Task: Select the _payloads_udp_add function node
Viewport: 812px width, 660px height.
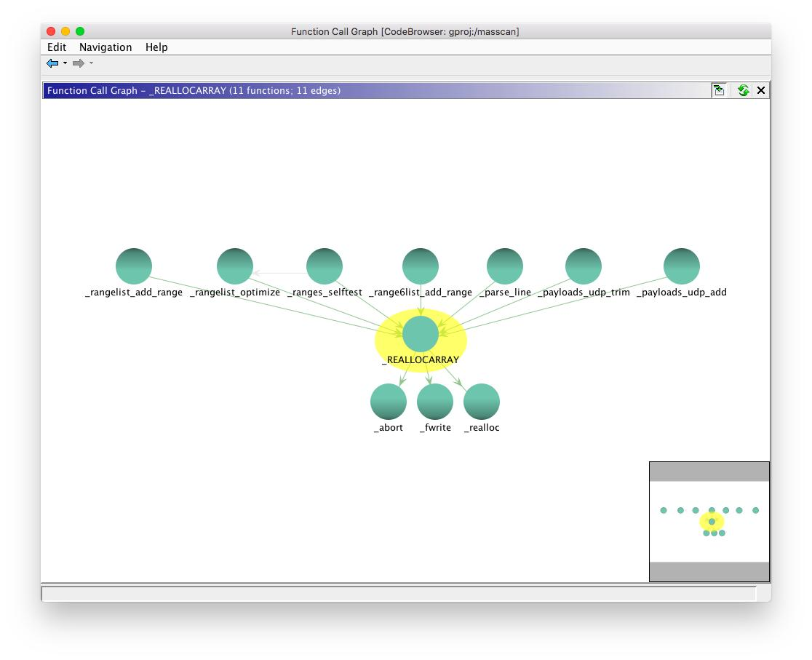Action: [x=680, y=266]
